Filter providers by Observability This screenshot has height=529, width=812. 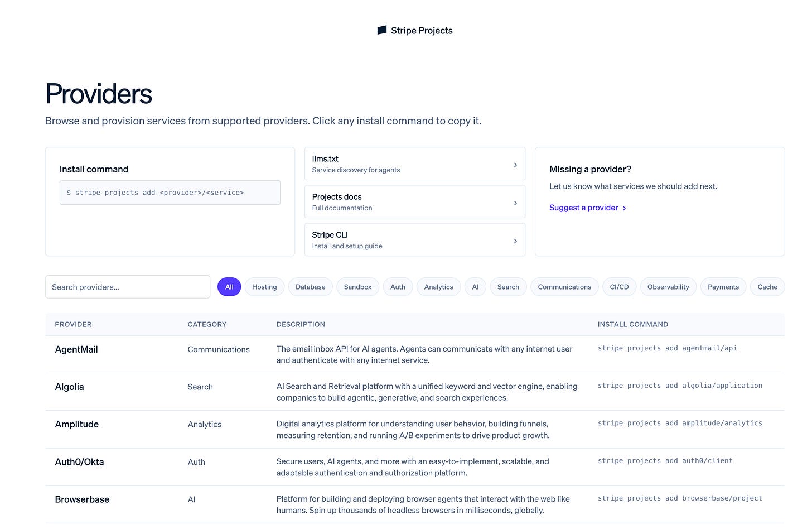668,287
